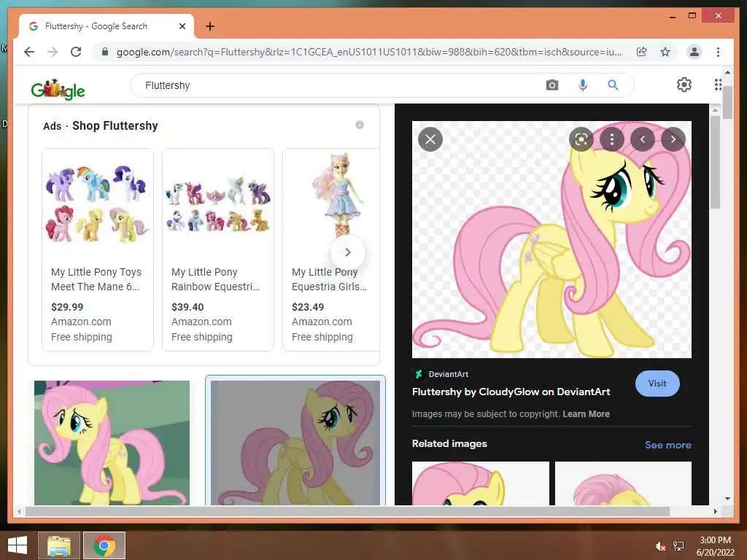Click the forward navigation arrow
The width and height of the screenshot is (747, 560).
coord(53,52)
